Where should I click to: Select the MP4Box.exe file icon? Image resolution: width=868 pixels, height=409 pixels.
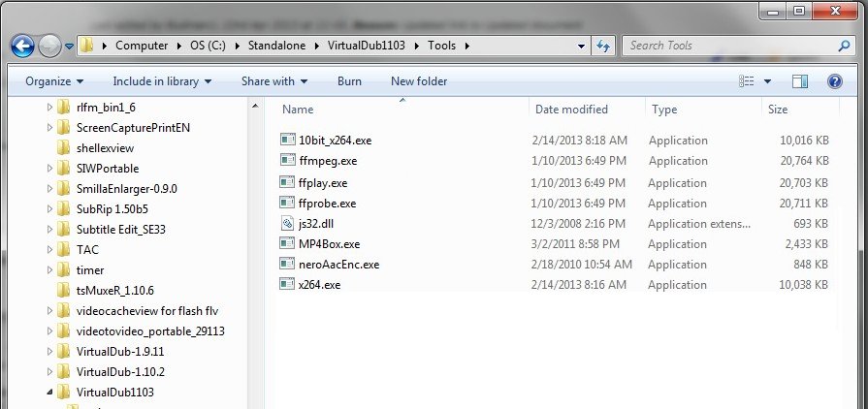(x=287, y=243)
